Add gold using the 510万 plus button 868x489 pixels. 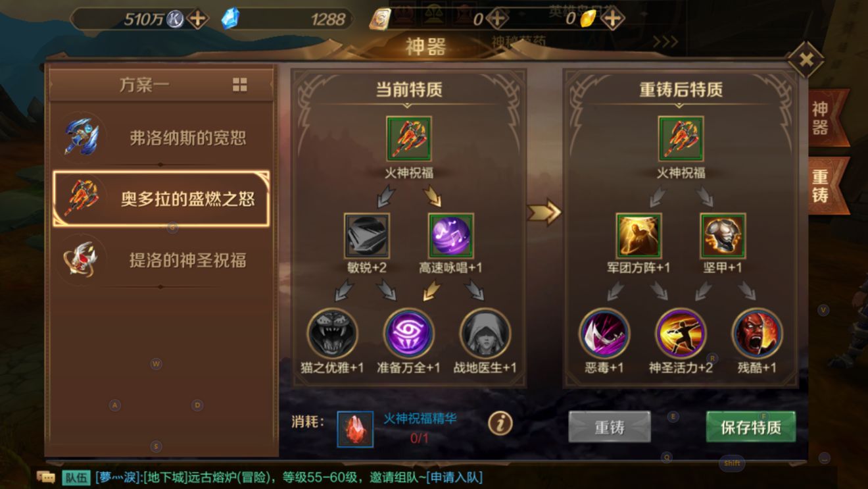[x=197, y=18]
